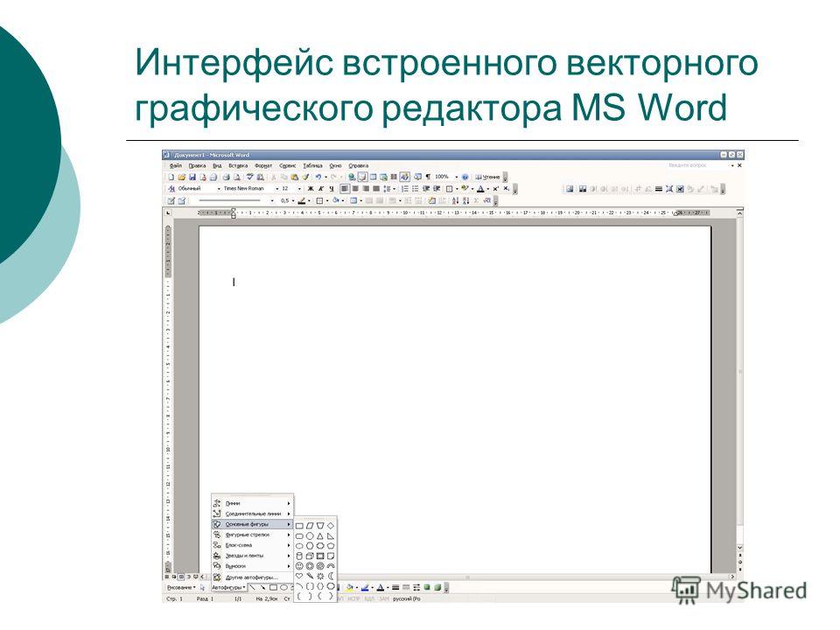The height and width of the screenshot is (630, 840).
Task: Open the Times New Roman font dropdown
Action: tap(277, 189)
